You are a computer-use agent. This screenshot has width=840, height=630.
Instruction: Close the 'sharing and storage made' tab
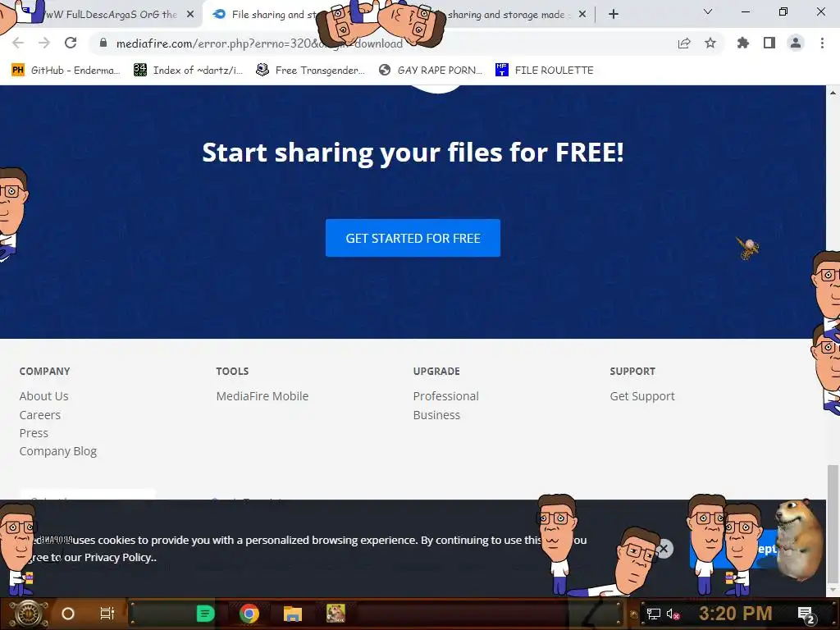(x=582, y=15)
